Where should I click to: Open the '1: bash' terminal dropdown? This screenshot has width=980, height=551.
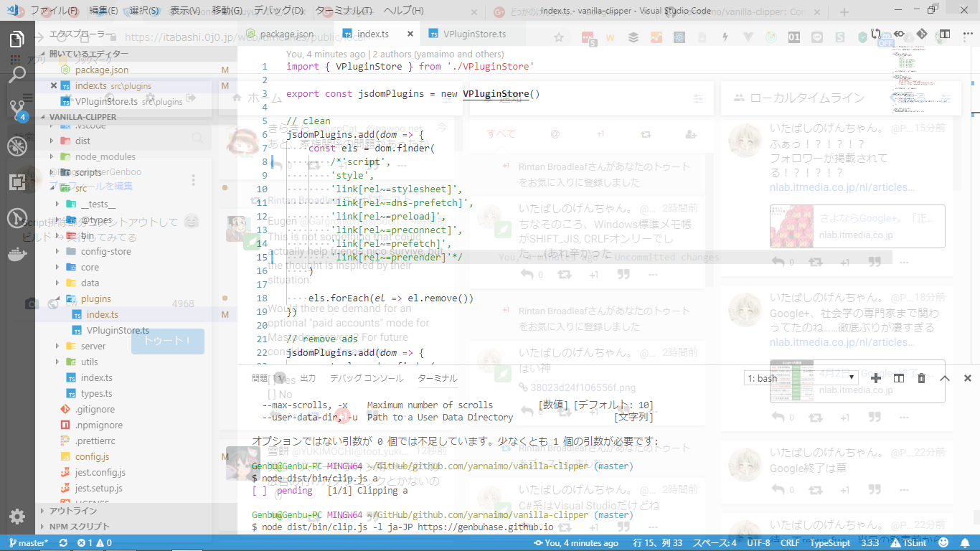(x=801, y=378)
